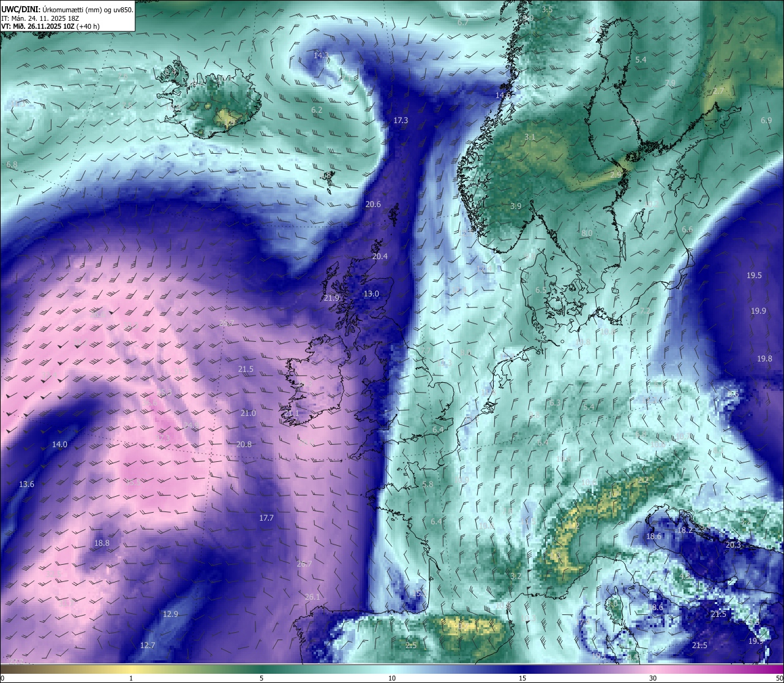Click the colour scale tick label 50
The width and height of the screenshot is (784, 683).
pyautogui.click(x=779, y=678)
